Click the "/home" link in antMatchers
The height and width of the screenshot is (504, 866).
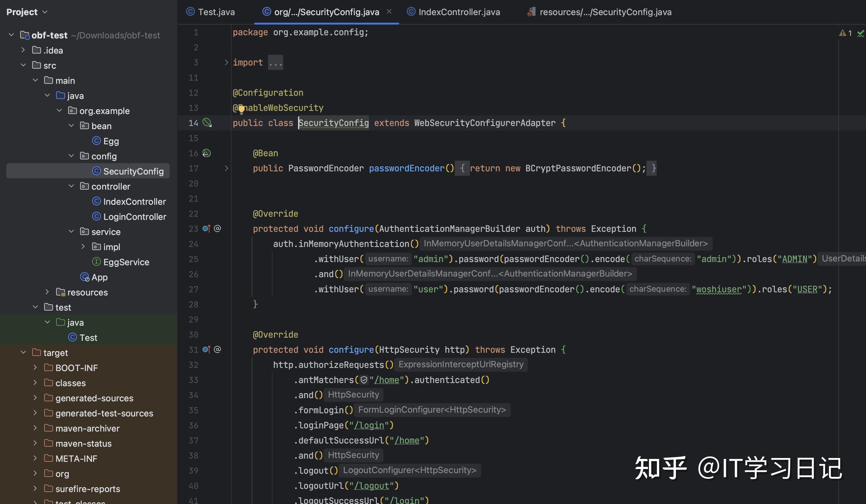pos(387,380)
